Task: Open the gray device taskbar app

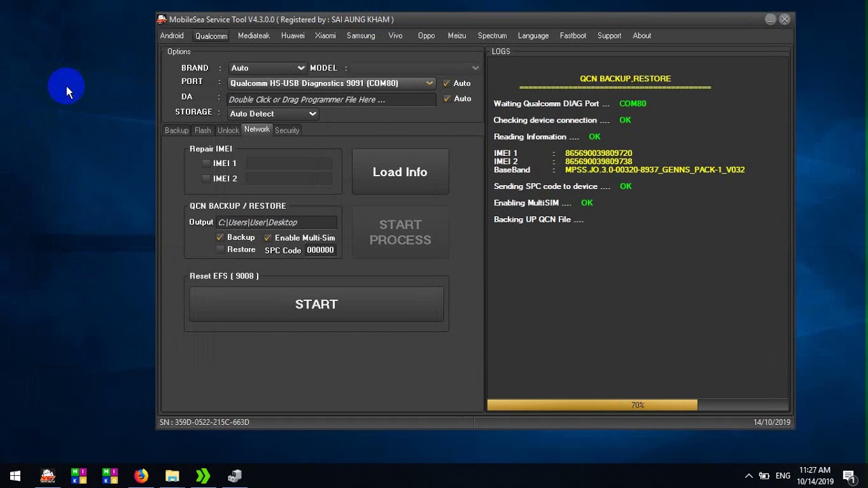Action: pyautogui.click(x=235, y=476)
